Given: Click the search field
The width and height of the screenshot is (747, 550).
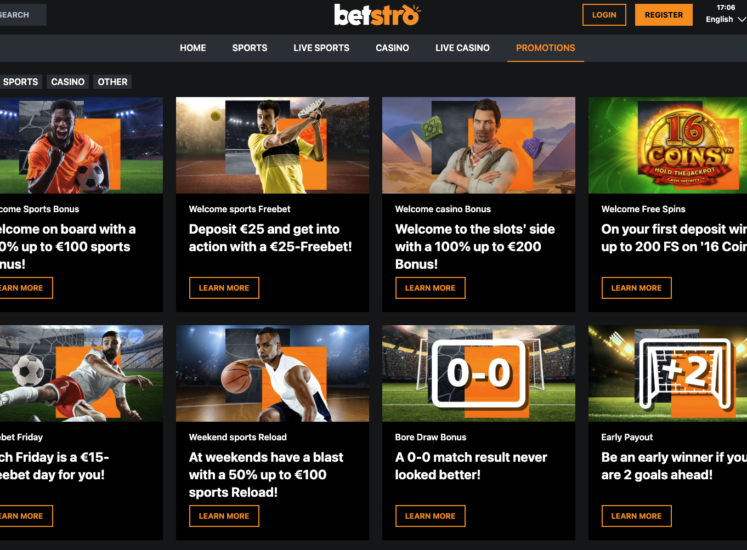Looking at the screenshot, I should point(22,15).
